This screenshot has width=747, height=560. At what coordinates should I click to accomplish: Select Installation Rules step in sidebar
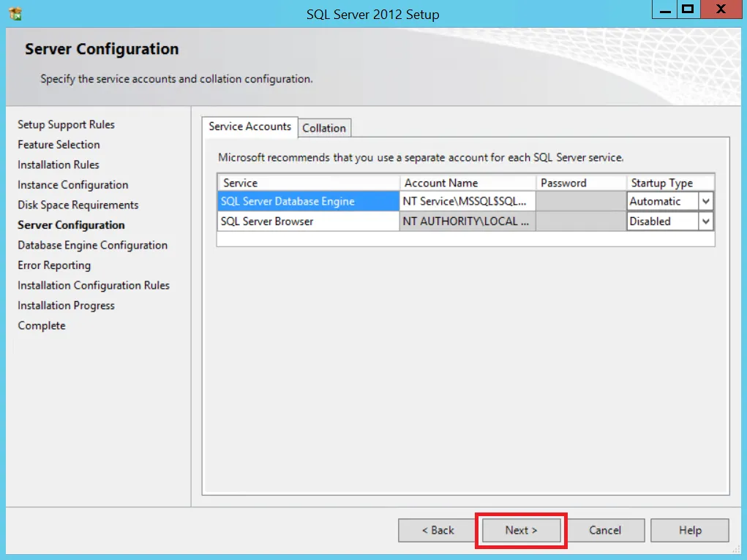click(58, 164)
